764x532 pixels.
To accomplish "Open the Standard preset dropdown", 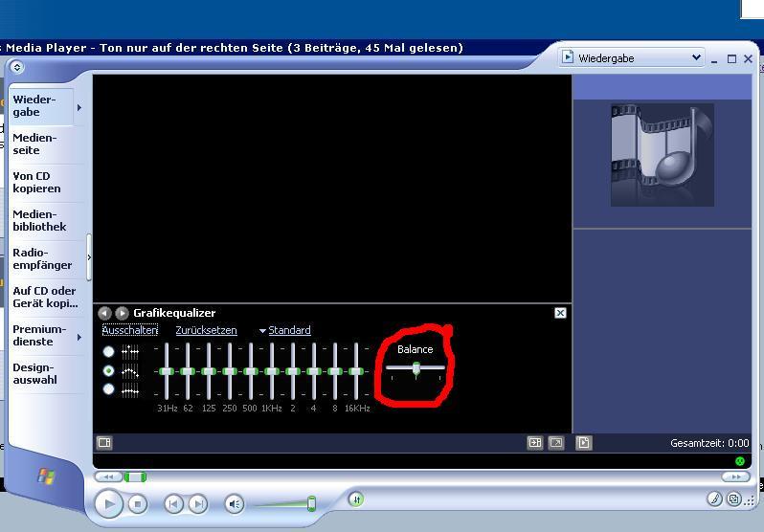I will [x=284, y=330].
